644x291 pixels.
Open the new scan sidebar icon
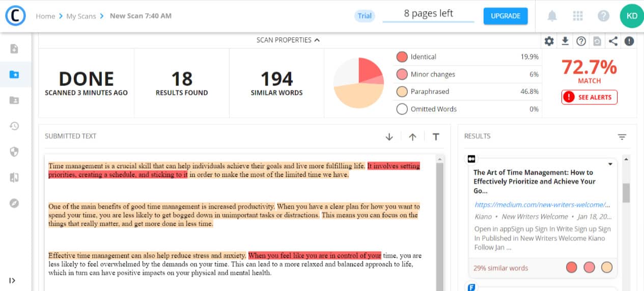click(14, 49)
